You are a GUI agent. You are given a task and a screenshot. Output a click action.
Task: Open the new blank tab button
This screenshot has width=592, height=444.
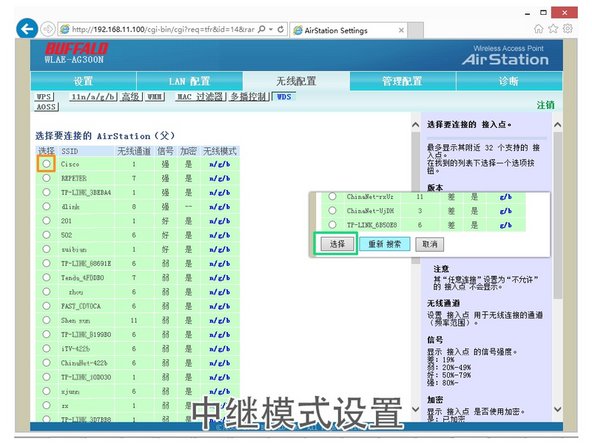(415, 30)
